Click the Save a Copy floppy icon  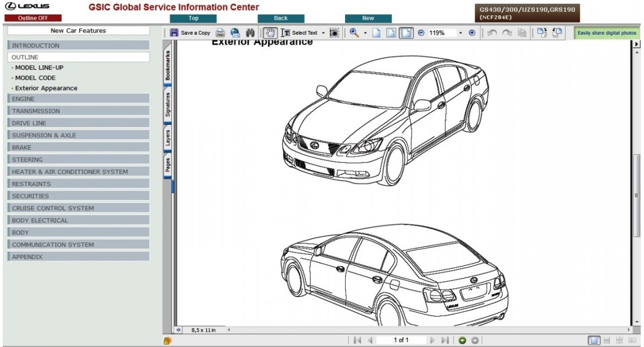(x=174, y=33)
